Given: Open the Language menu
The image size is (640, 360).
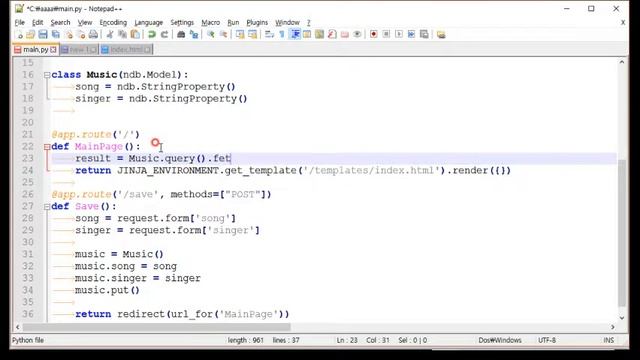Looking at the screenshot, I should click(x=149, y=22).
